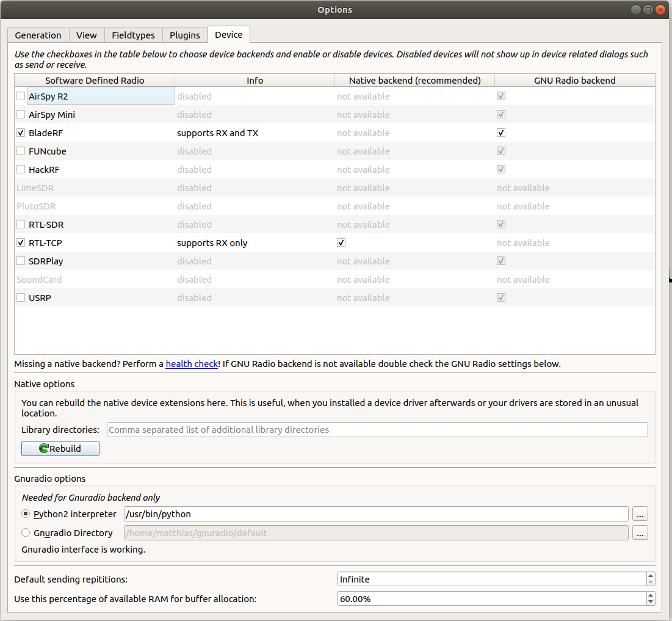The width and height of the screenshot is (672, 621).
Task: Click the 60.00% RAM percentage field
Action: coord(491,598)
